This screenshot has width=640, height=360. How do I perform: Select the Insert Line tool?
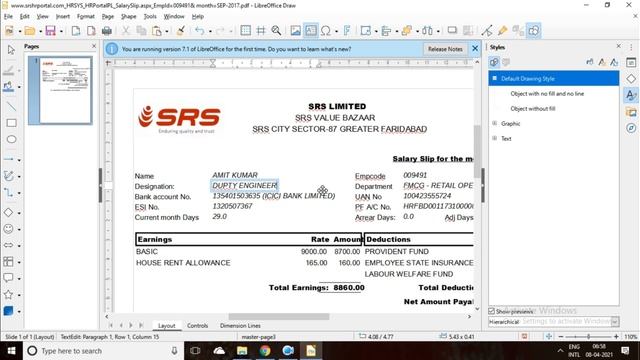11,107
